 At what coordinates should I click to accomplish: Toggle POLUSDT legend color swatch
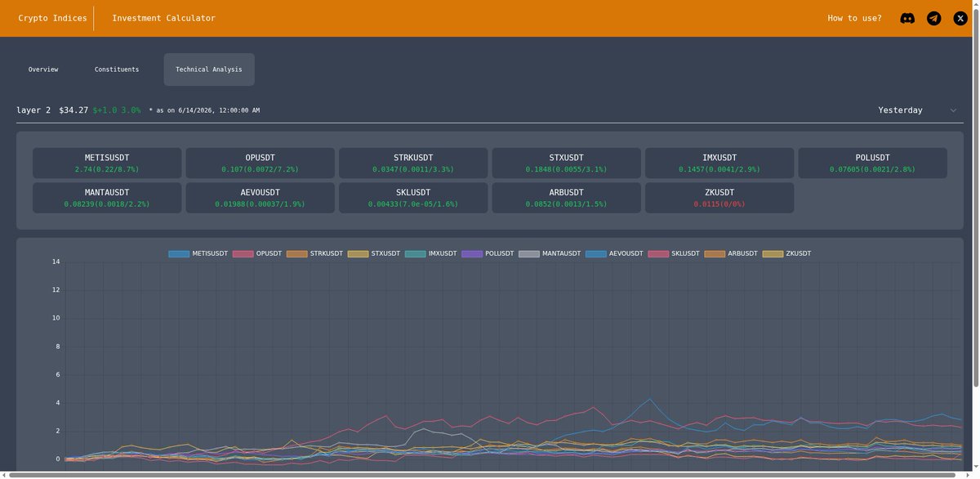point(471,254)
